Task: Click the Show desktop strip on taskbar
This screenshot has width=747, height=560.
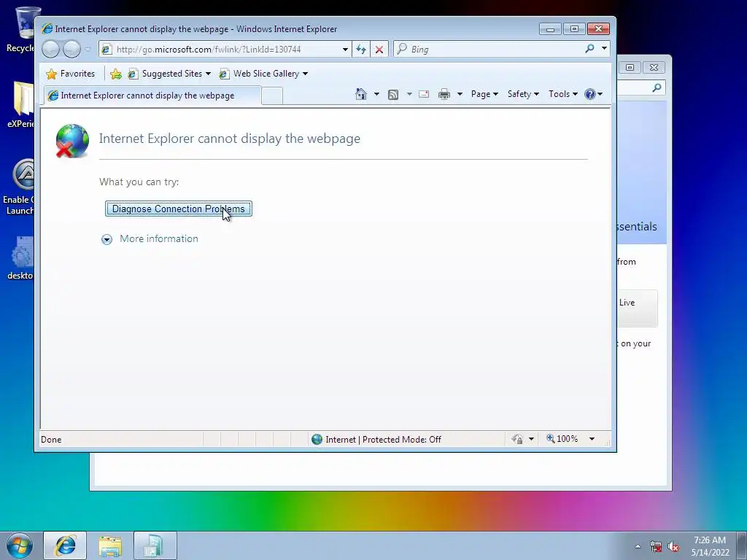Action: pos(742,545)
